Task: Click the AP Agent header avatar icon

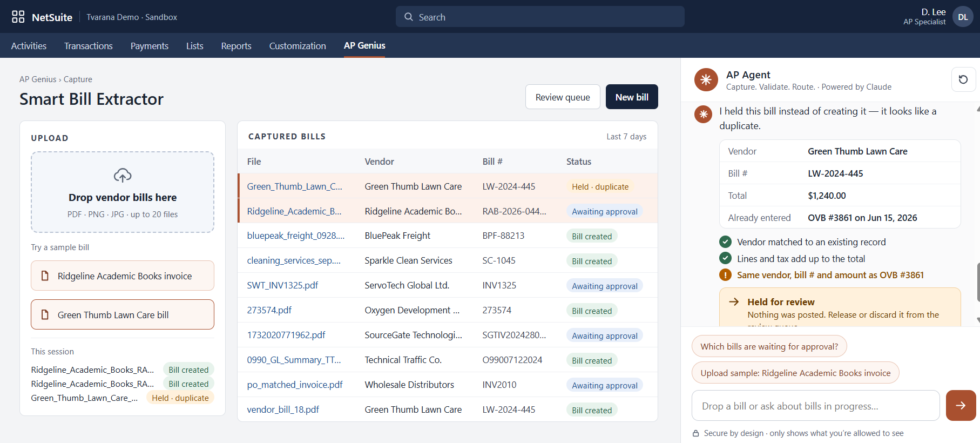Action: (706, 80)
